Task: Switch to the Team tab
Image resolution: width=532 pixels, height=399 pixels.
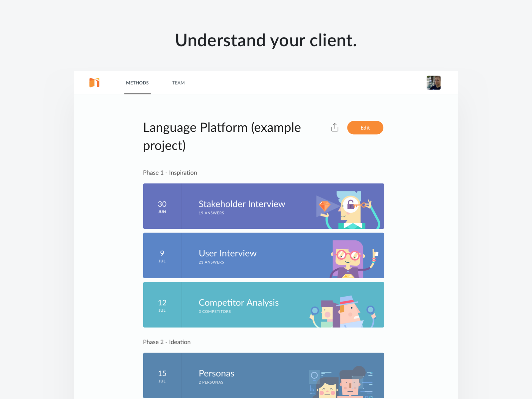Action: (x=179, y=83)
